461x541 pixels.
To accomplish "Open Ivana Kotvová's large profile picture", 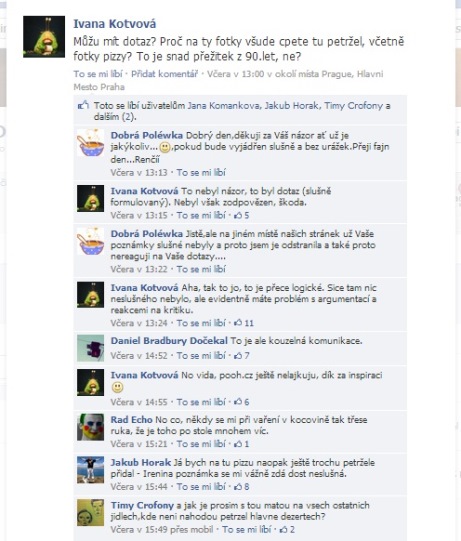I will (44, 37).
